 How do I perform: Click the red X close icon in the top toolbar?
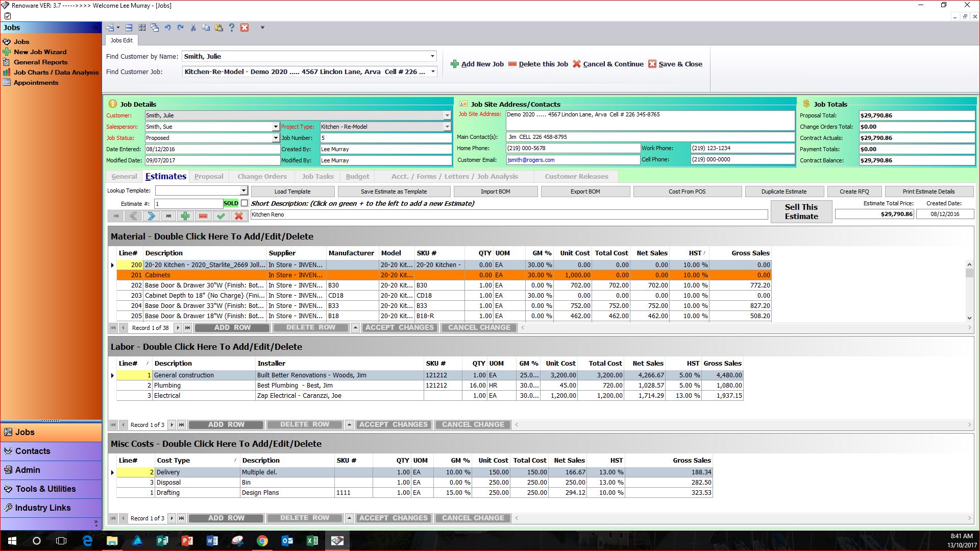point(244,28)
